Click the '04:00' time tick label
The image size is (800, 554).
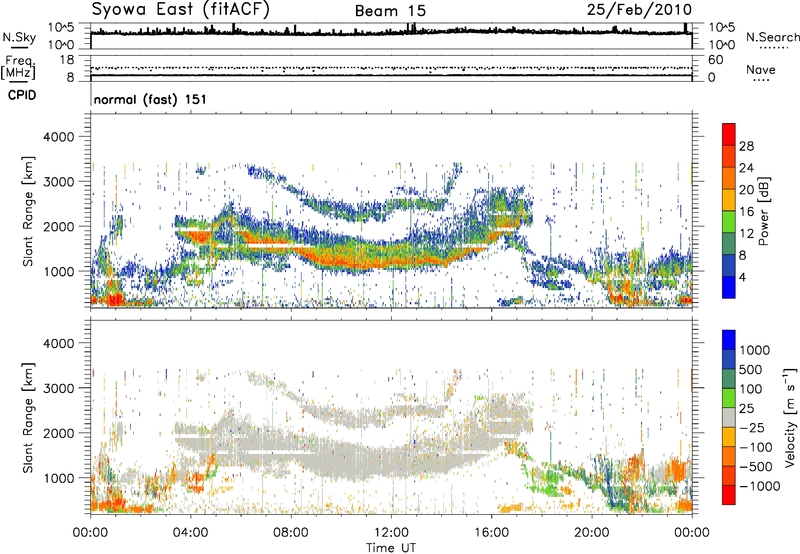point(190,533)
